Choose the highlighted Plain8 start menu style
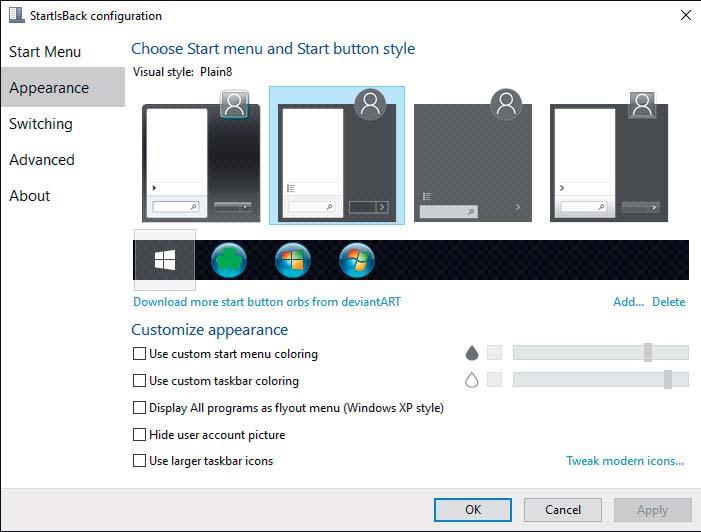This screenshot has width=701, height=532. (x=337, y=156)
